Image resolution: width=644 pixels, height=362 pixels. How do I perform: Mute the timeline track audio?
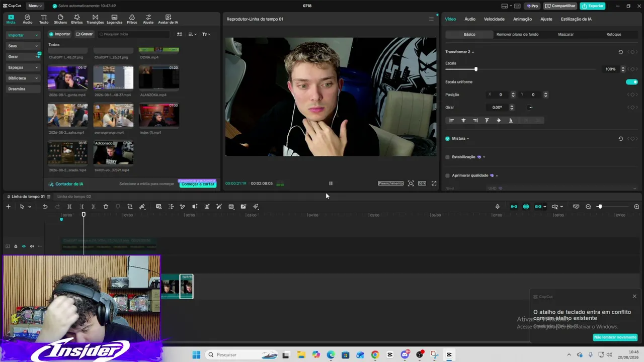32,246
